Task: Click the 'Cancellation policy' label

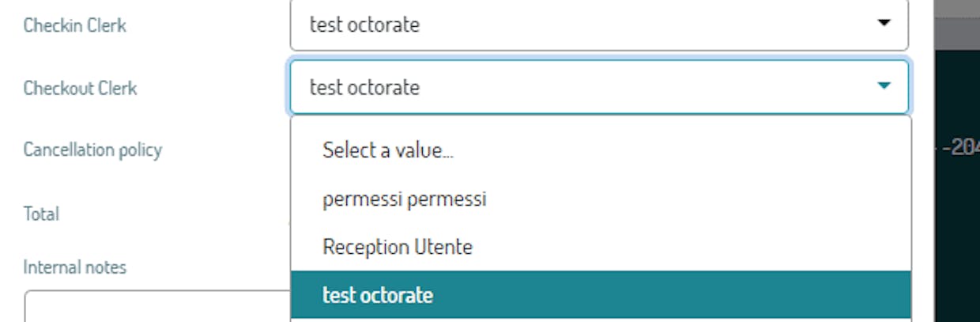Action: [x=92, y=150]
